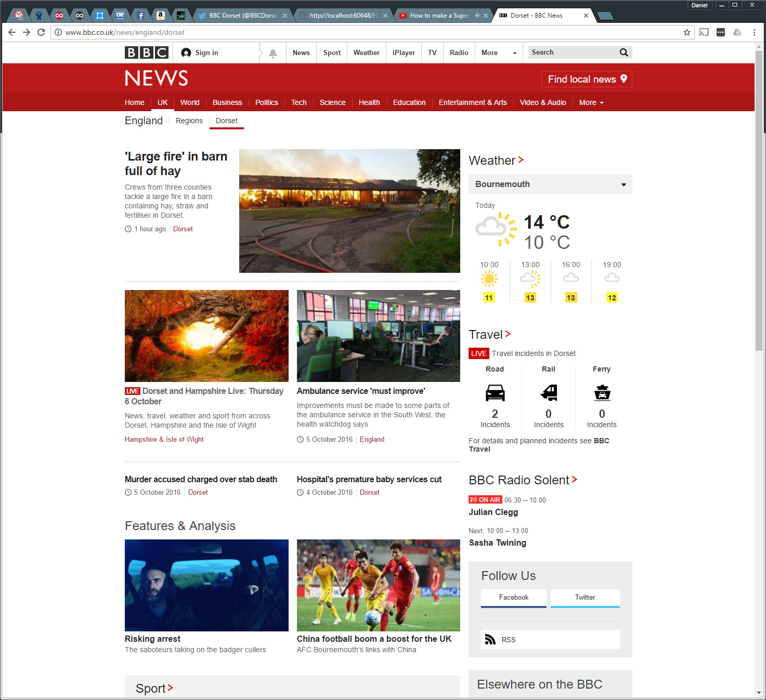Open the Bournemouth location dropdown
Image resolution: width=766 pixels, height=700 pixels.
(550, 184)
